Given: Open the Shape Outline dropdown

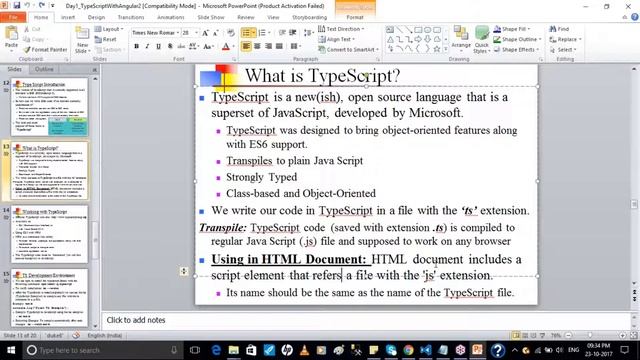Looking at the screenshot, I should (x=517, y=39).
